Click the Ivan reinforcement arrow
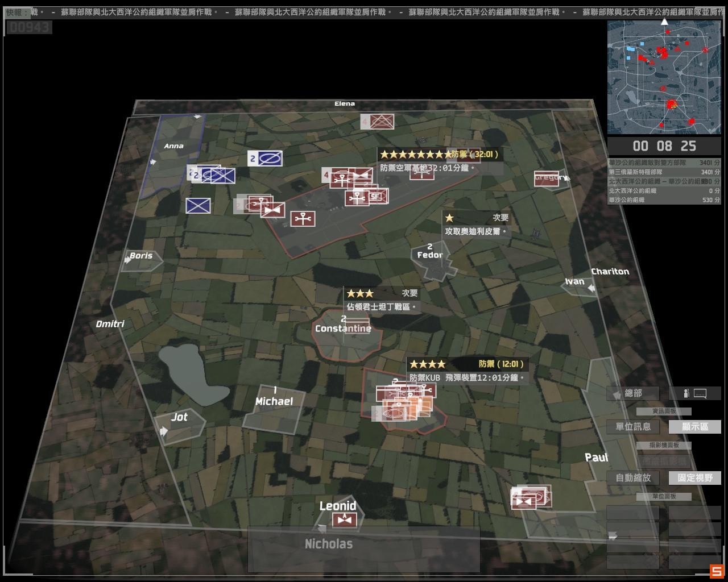Screen dimensions: 728x582 pos(591,289)
